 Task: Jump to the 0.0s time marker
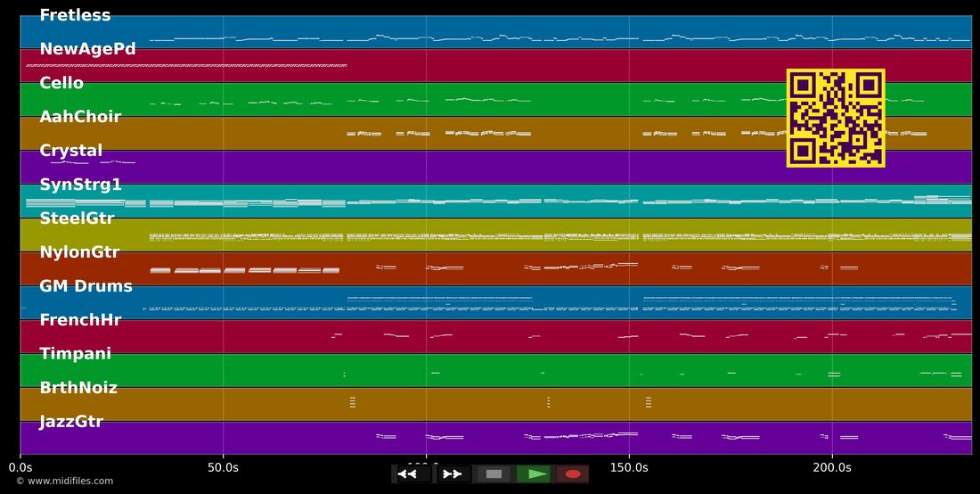[20, 467]
